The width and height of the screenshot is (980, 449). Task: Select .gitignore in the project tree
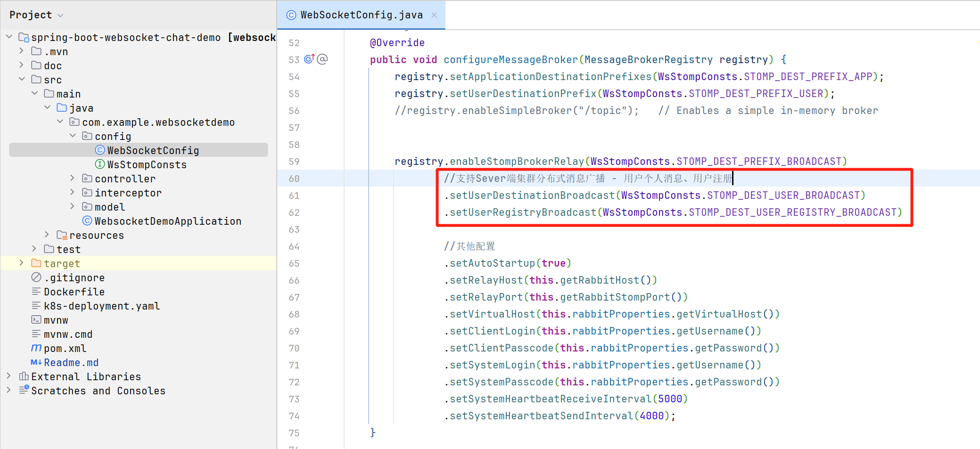click(74, 278)
